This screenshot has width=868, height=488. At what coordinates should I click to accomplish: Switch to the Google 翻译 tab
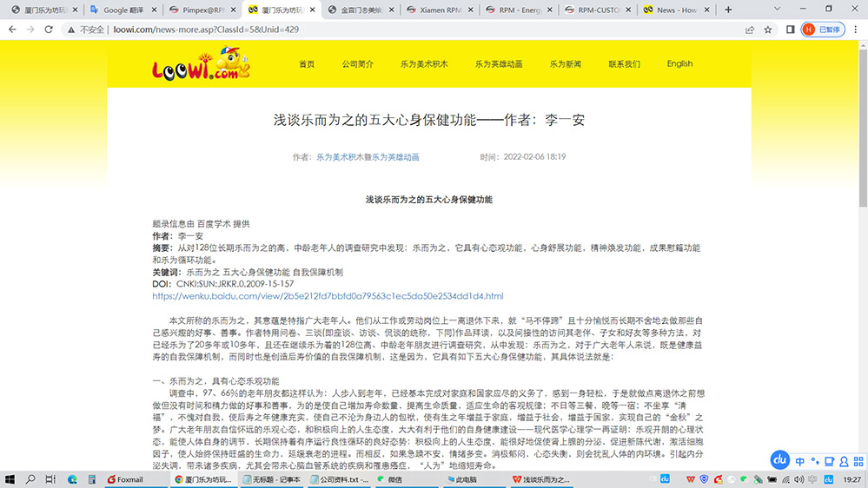(x=122, y=10)
